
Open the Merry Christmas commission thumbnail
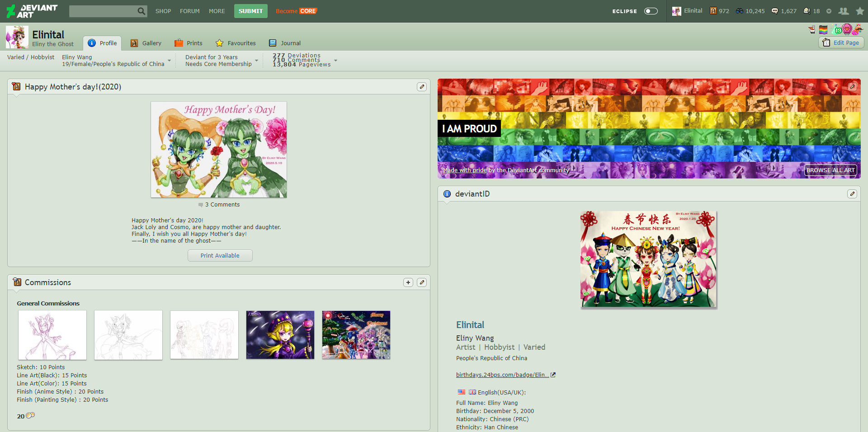click(356, 335)
